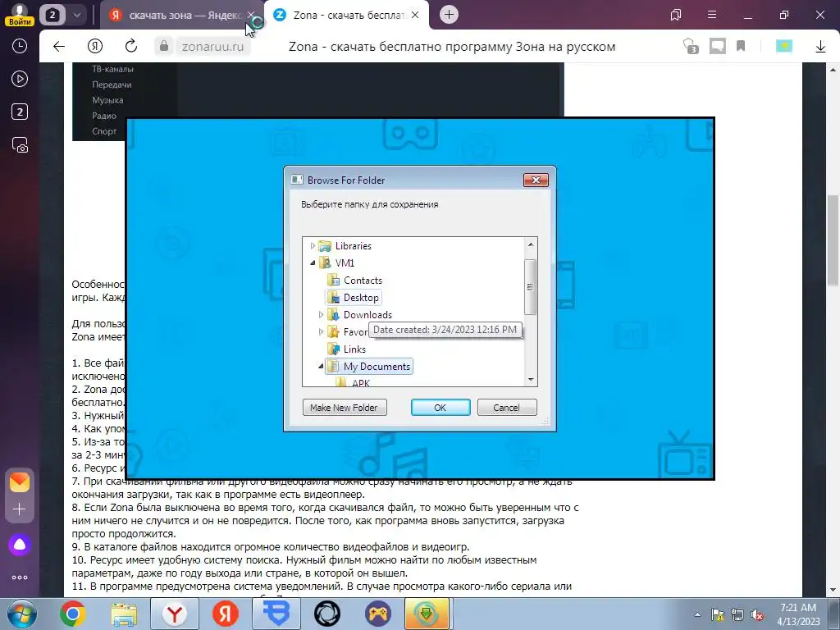Click the padlock site security icon

coord(164,47)
